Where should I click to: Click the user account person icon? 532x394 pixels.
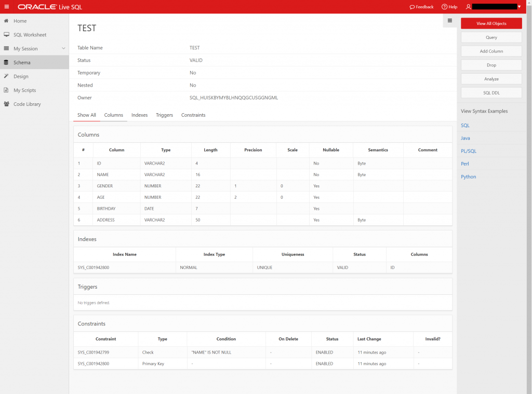click(x=468, y=7)
